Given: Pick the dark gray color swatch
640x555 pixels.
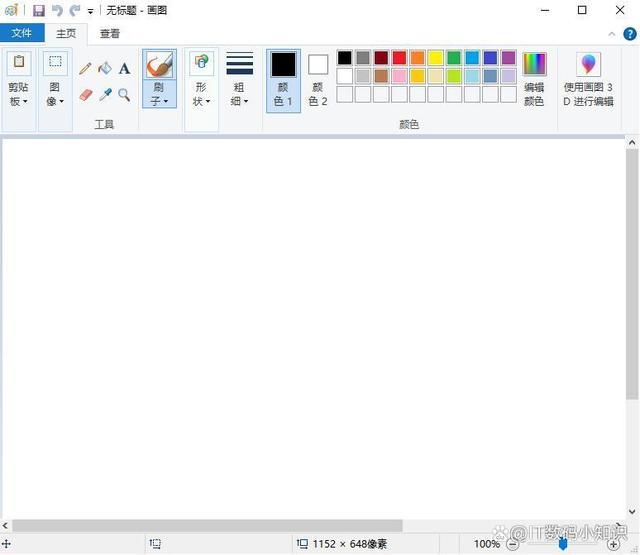Looking at the screenshot, I should (x=363, y=58).
